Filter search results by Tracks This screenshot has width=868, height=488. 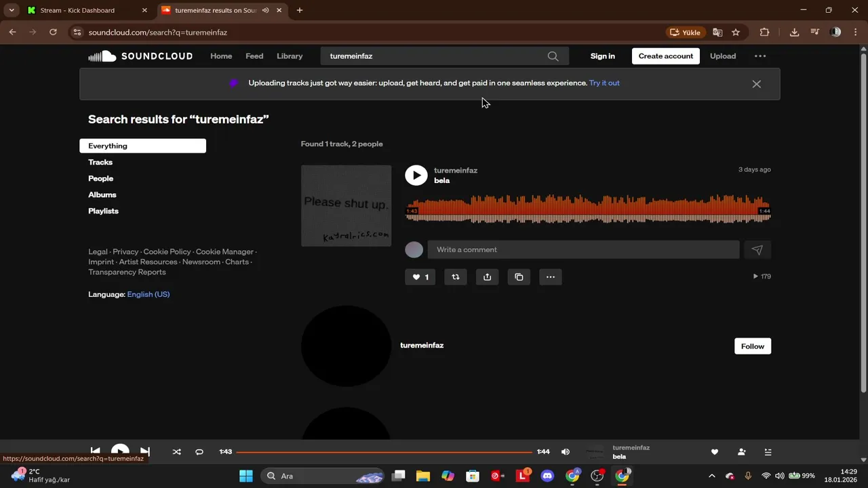[100, 162]
